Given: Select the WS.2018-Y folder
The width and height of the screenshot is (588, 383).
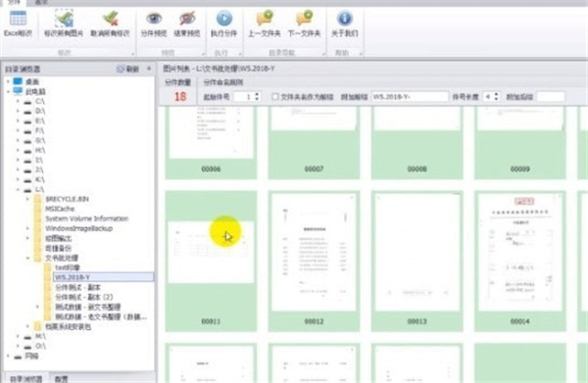Looking at the screenshot, I should point(103,277).
